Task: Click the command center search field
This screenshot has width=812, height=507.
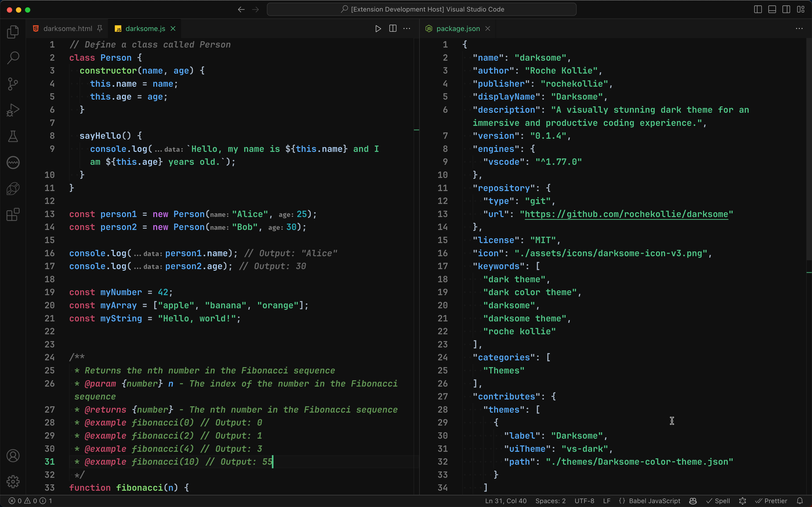Action: click(421, 9)
